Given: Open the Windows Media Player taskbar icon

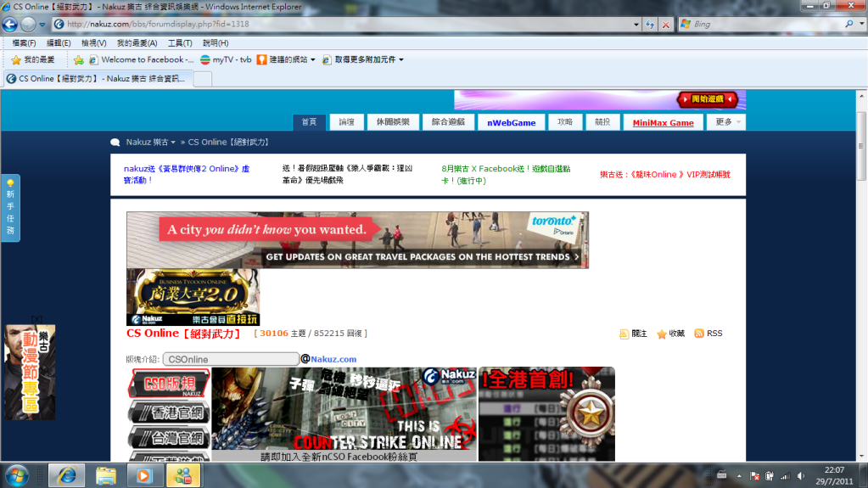Looking at the screenshot, I should point(144,476).
